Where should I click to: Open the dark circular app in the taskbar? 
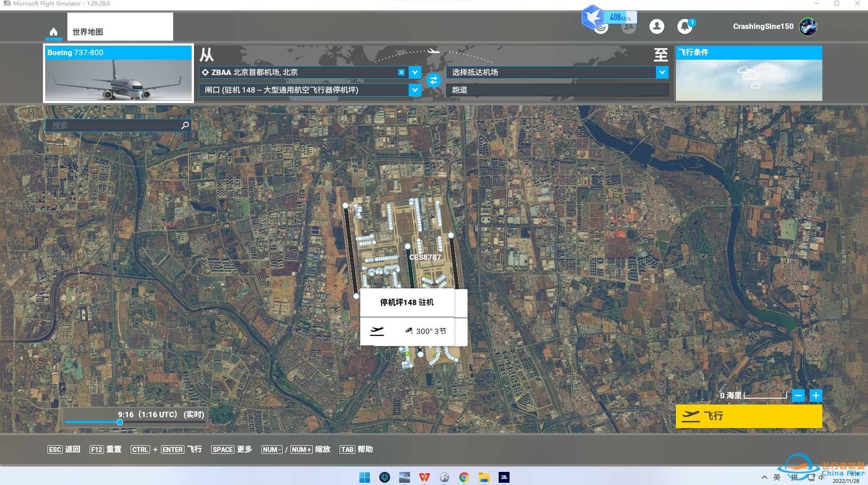(384, 477)
